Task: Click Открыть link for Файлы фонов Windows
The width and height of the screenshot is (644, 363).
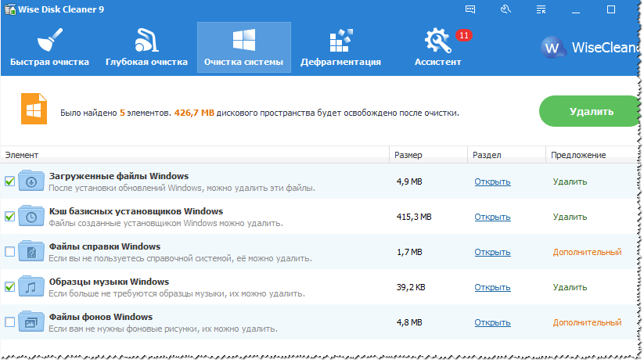Action: [x=492, y=322]
